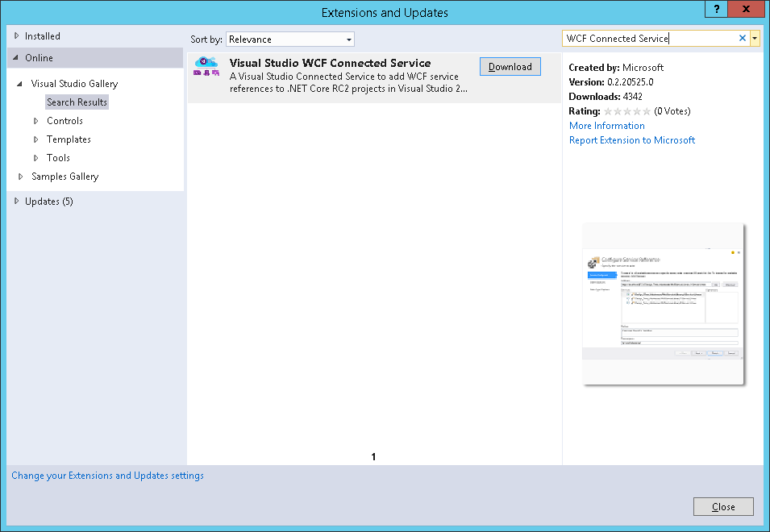Expand the Controls node
Screen dimensions: 770x532
pyautogui.click(x=35, y=121)
